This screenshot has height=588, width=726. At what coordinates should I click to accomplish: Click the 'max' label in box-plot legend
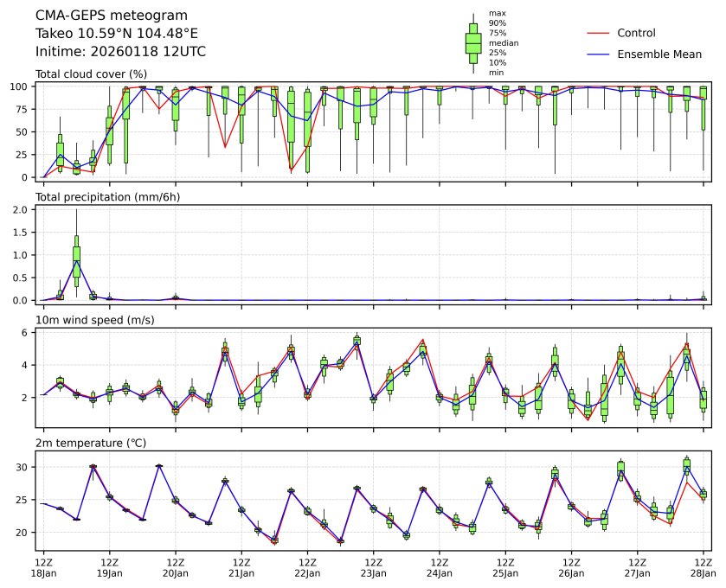click(497, 13)
